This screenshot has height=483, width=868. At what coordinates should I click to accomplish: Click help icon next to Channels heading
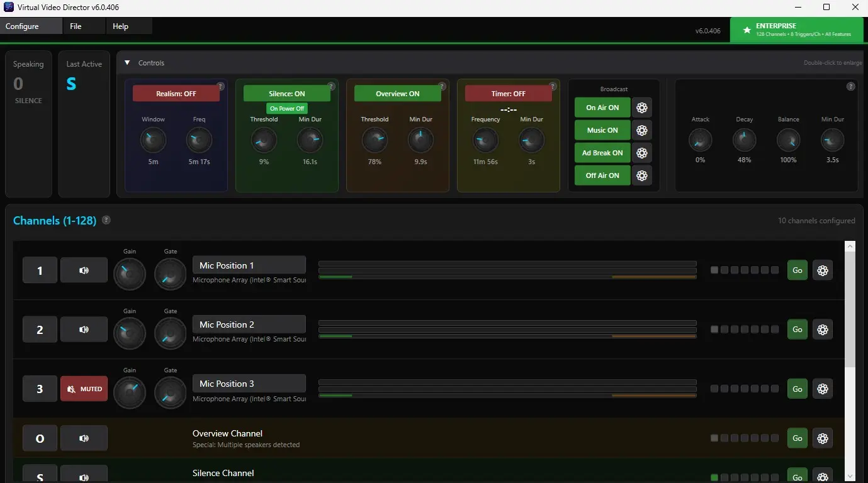pyautogui.click(x=106, y=220)
